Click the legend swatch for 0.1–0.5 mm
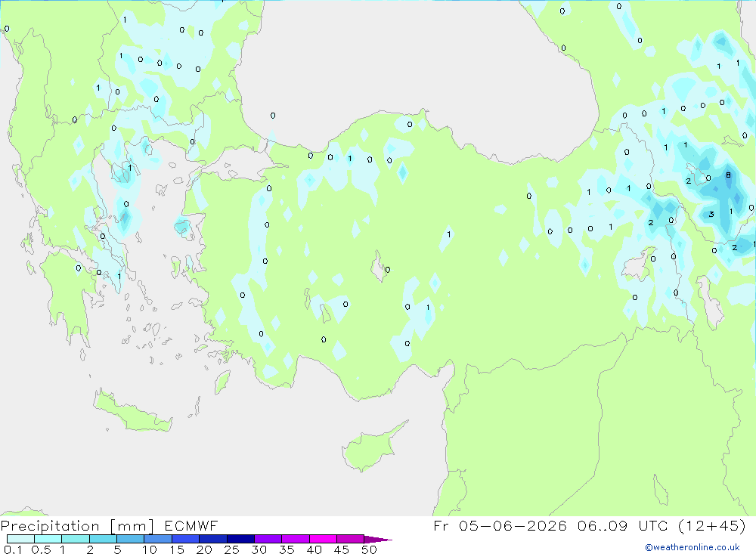756x554 pixels. [x=20, y=539]
